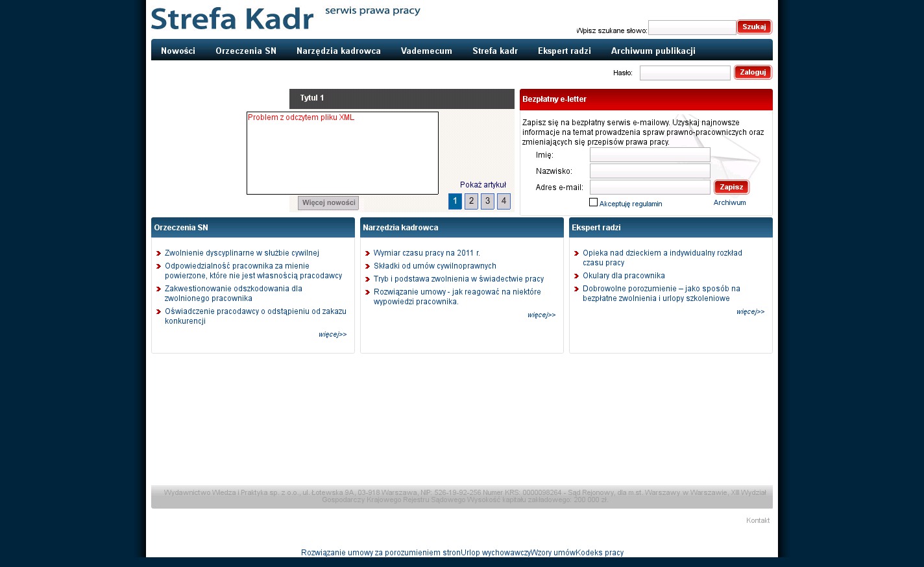Screen dimensions: 924x567
Task: Open Wymiar czasu pracy na 2011 r.
Action: click(426, 253)
